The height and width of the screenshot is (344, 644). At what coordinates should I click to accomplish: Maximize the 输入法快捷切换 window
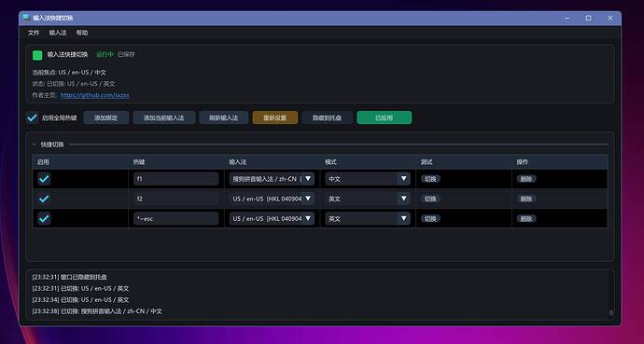589,18
